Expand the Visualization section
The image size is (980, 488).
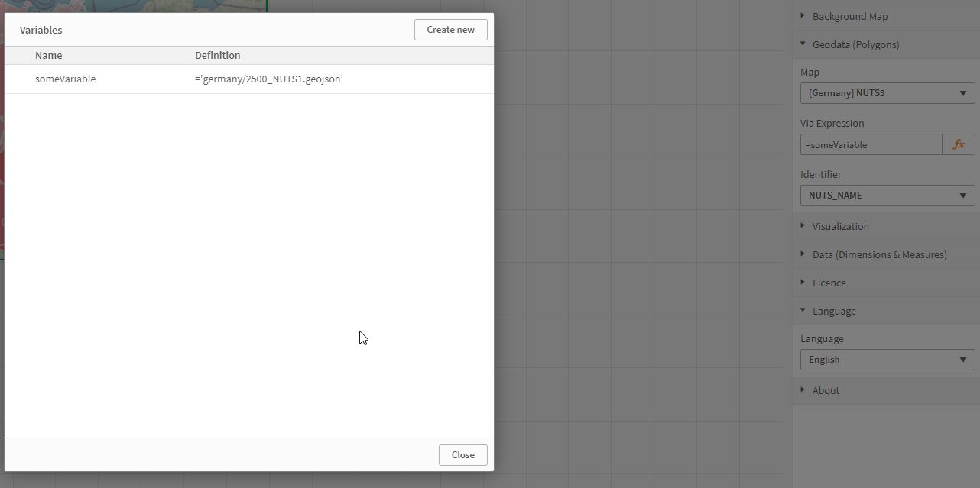[840, 226]
